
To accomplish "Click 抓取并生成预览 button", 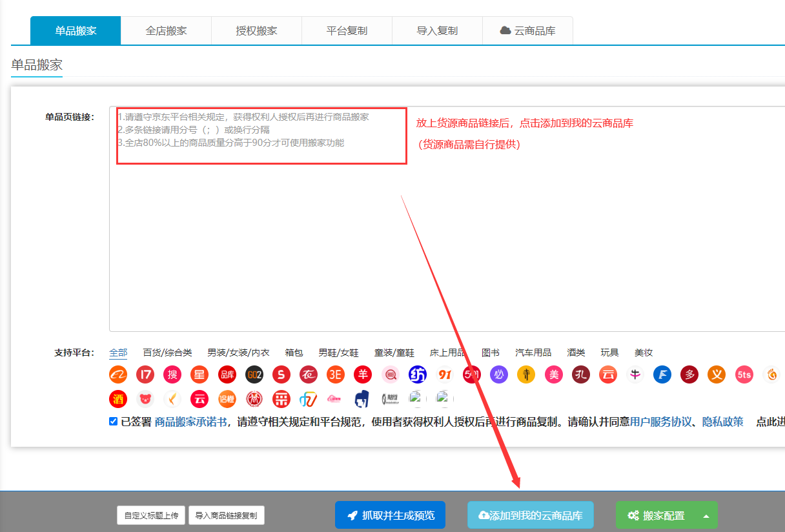I will tap(390, 515).
